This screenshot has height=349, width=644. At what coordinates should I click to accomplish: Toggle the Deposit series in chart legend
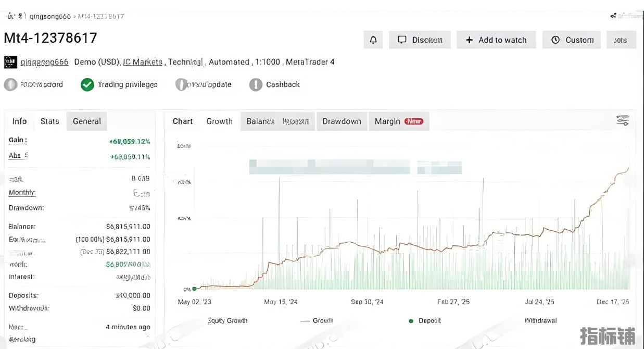[425, 321]
